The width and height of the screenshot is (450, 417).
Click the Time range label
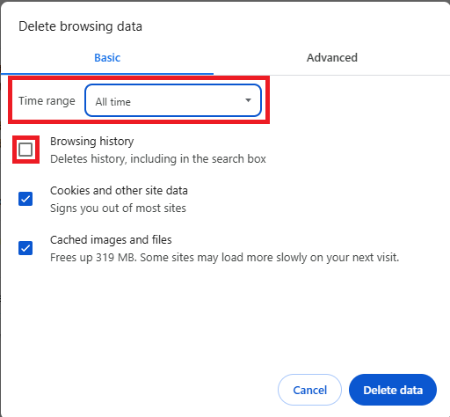[47, 101]
